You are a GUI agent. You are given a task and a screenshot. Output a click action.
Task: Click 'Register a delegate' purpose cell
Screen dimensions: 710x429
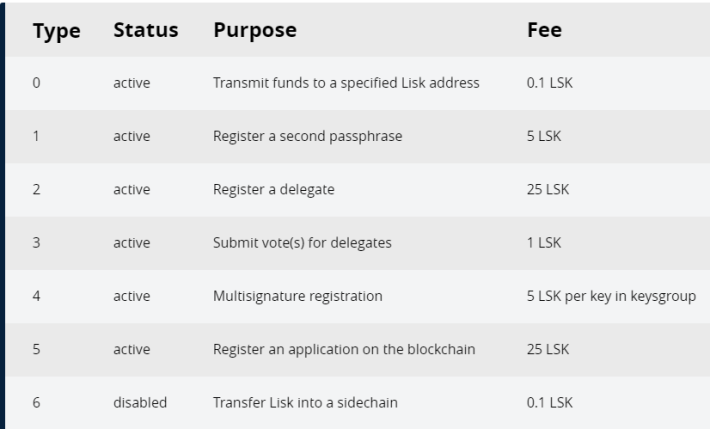pyautogui.click(x=273, y=189)
